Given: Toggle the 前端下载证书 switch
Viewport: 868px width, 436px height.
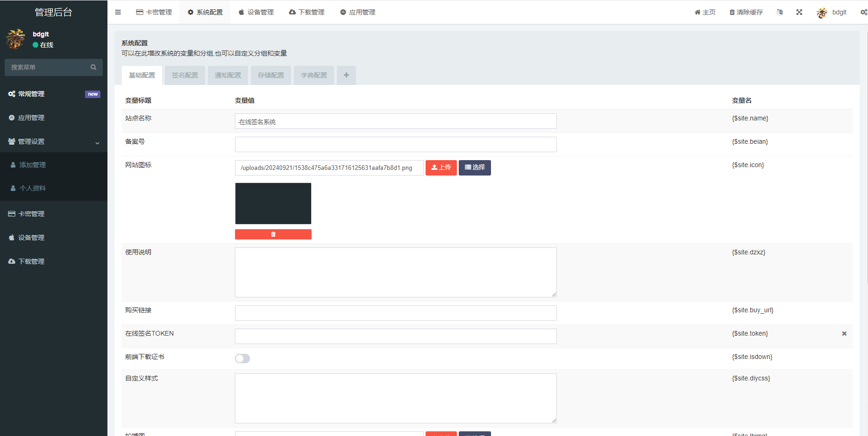Looking at the screenshot, I should point(242,359).
